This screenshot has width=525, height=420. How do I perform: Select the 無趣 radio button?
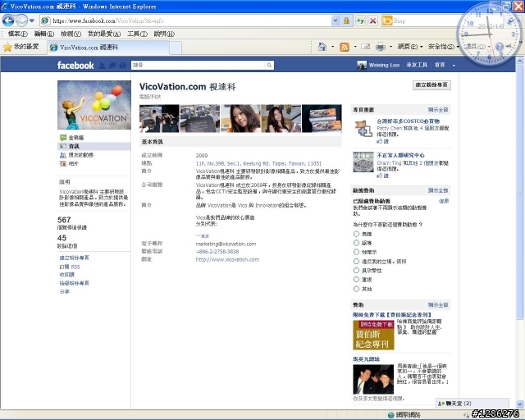point(356,234)
